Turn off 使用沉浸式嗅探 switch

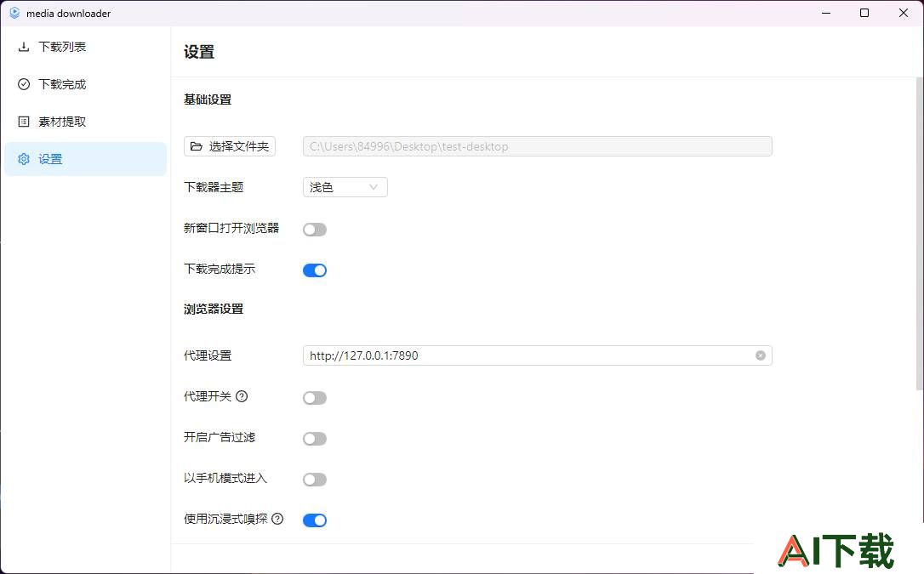click(315, 520)
